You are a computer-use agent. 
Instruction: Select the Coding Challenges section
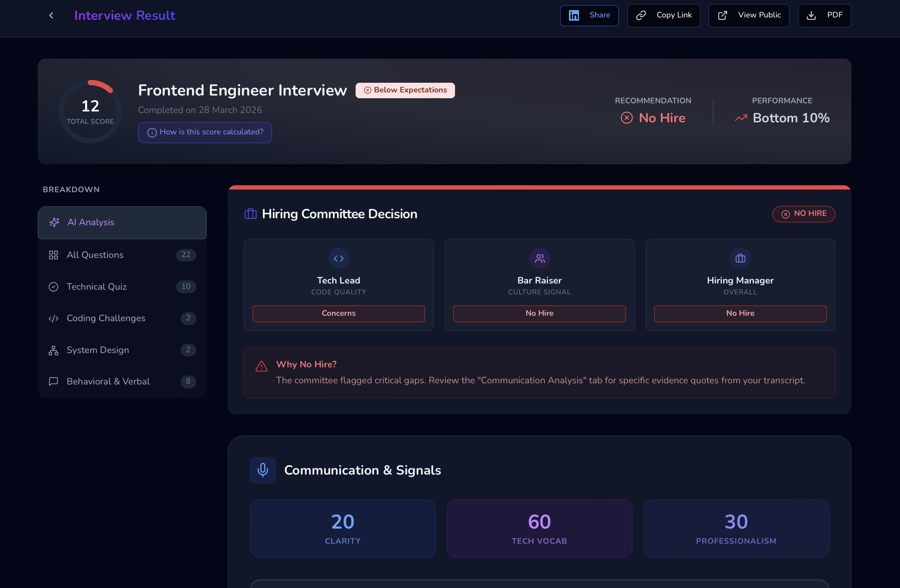pos(106,318)
